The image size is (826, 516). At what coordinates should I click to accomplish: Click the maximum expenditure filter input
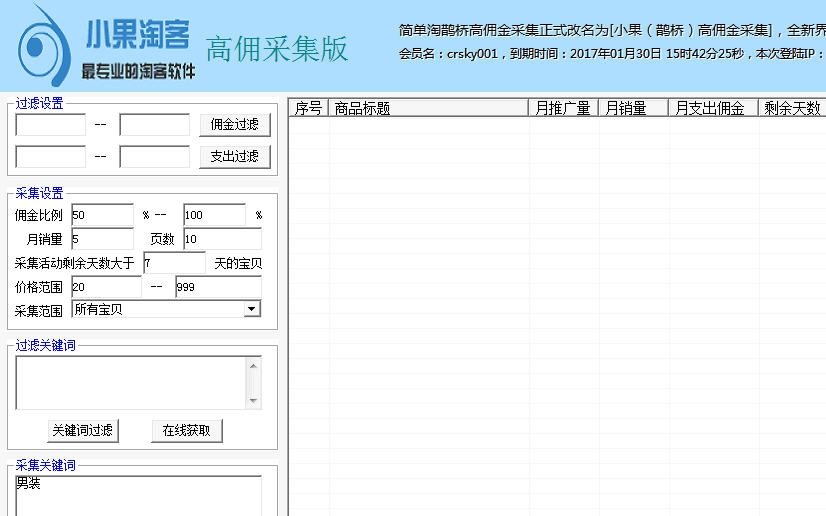click(x=155, y=156)
